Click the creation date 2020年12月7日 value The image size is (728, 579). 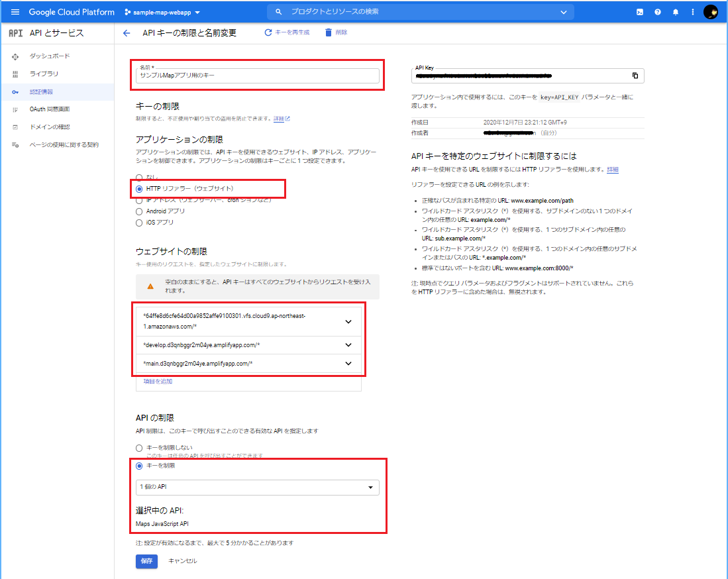[x=525, y=123]
